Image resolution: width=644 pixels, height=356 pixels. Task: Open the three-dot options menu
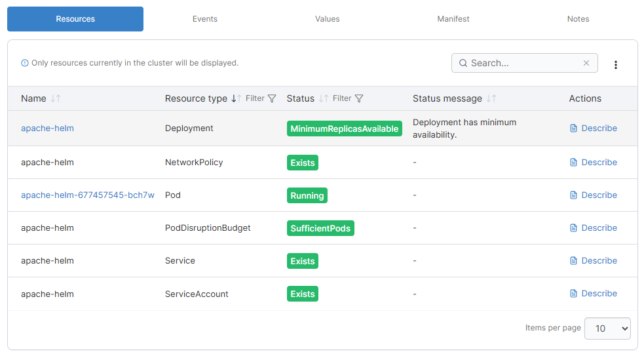pos(616,64)
